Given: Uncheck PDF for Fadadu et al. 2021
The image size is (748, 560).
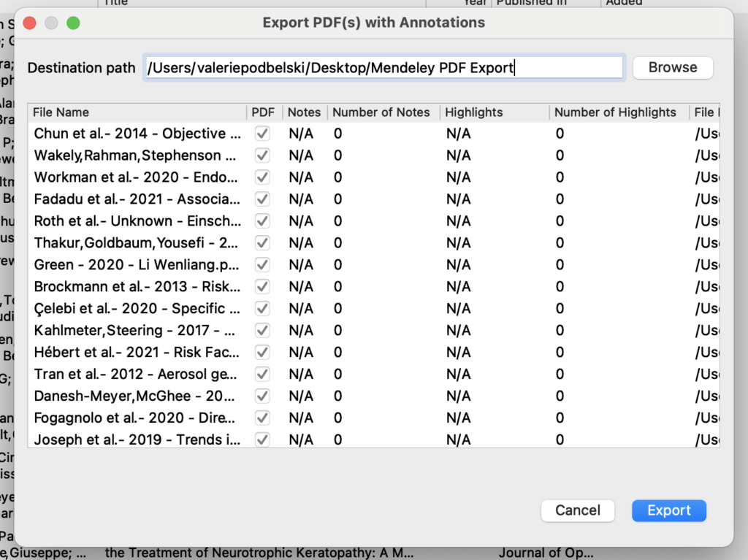Looking at the screenshot, I should [x=263, y=199].
